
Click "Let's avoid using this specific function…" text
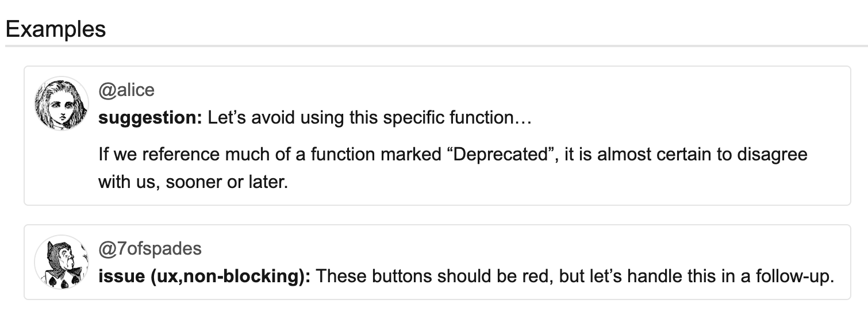(x=369, y=118)
